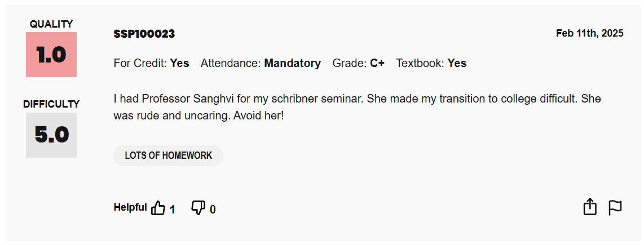Select the LOTS OF HOMEWORK tag
The width and height of the screenshot is (644, 245).
[168, 155]
